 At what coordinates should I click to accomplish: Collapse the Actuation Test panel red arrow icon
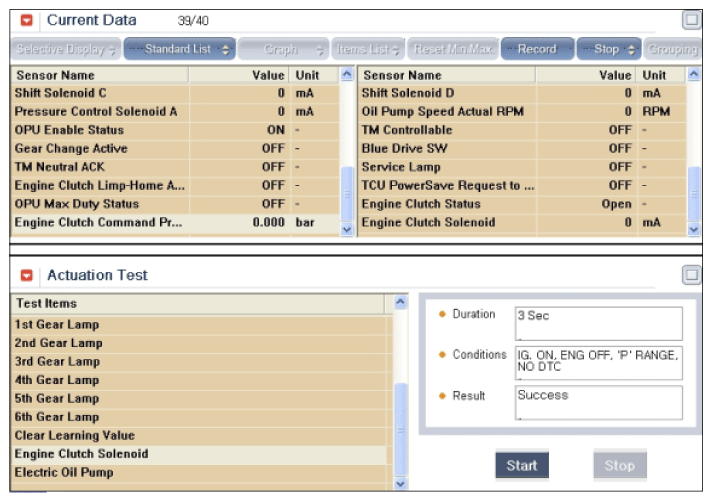point(27,275)
